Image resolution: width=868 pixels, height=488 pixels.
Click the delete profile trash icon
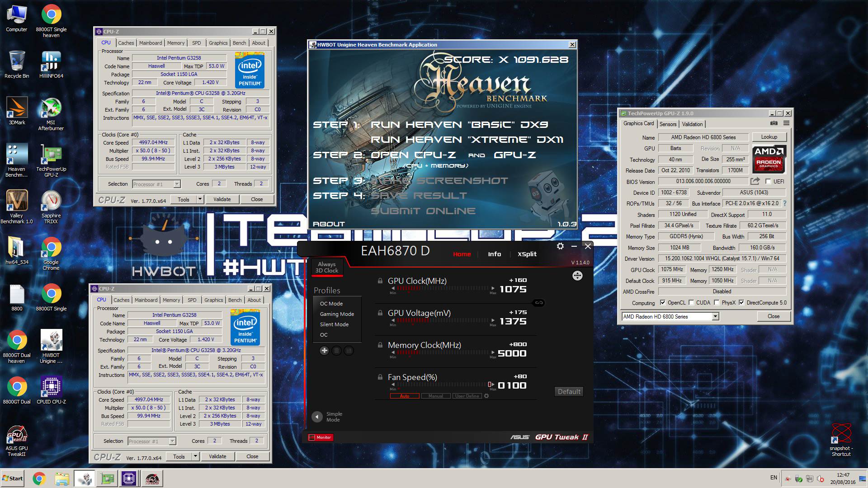pyautogui.click(x=336, y=351)
